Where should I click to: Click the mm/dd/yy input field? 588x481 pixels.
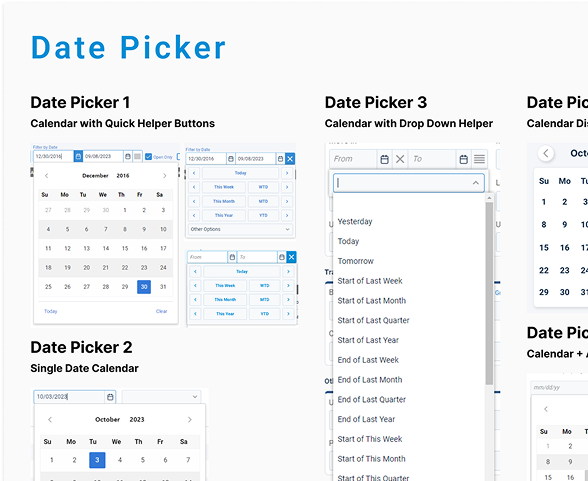(x=560, y=388)
